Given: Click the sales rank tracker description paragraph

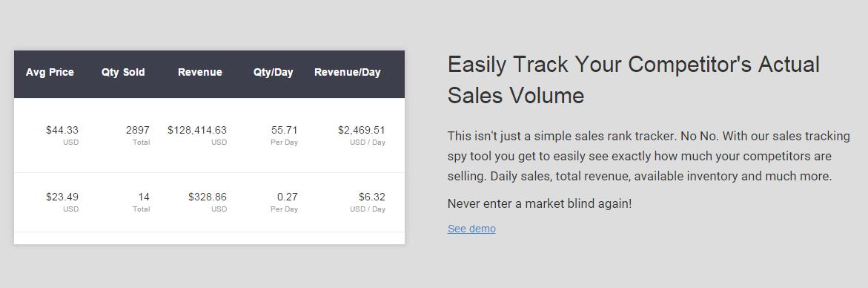Looking at the screenshot, I should [x=649, y=156].
